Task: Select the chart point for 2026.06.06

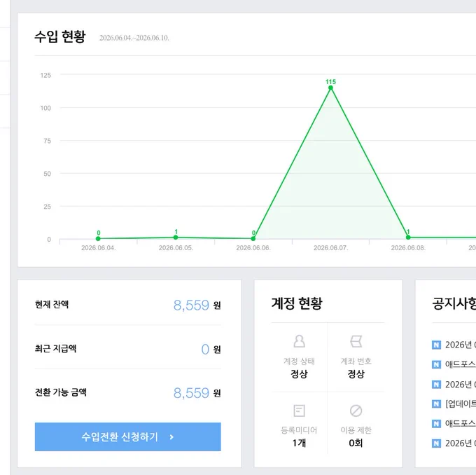Action: (253, 239)
